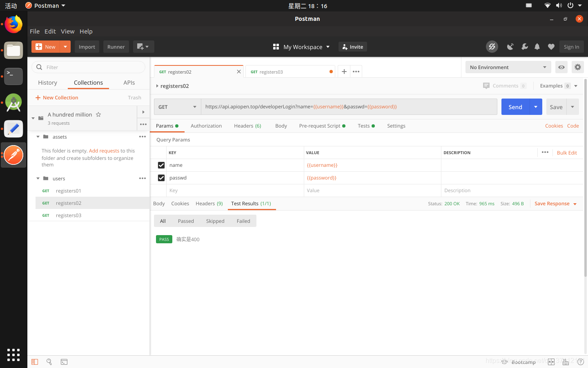Click the Invite button
Viewport: 588px width, 368px height.
tap(353, 47)
